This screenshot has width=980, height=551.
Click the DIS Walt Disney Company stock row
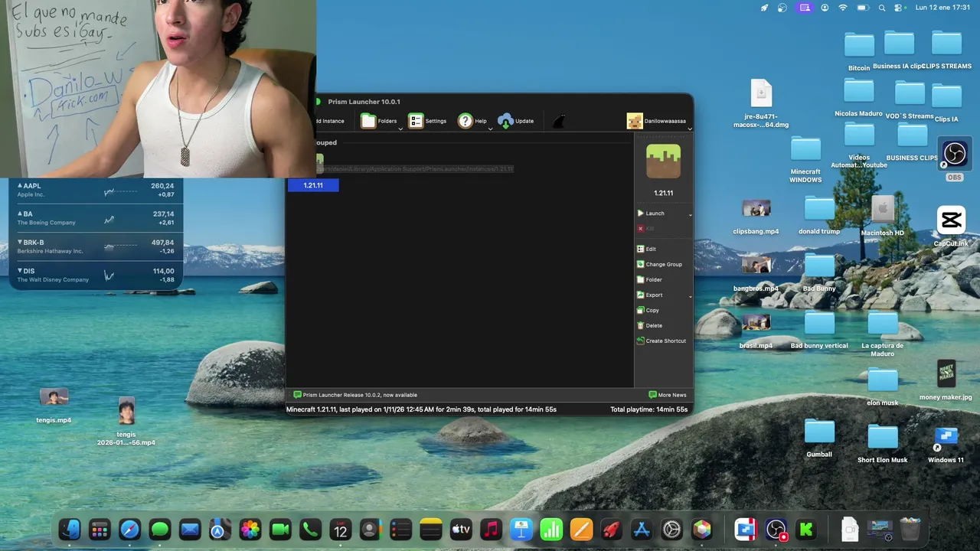pos(96,275)
